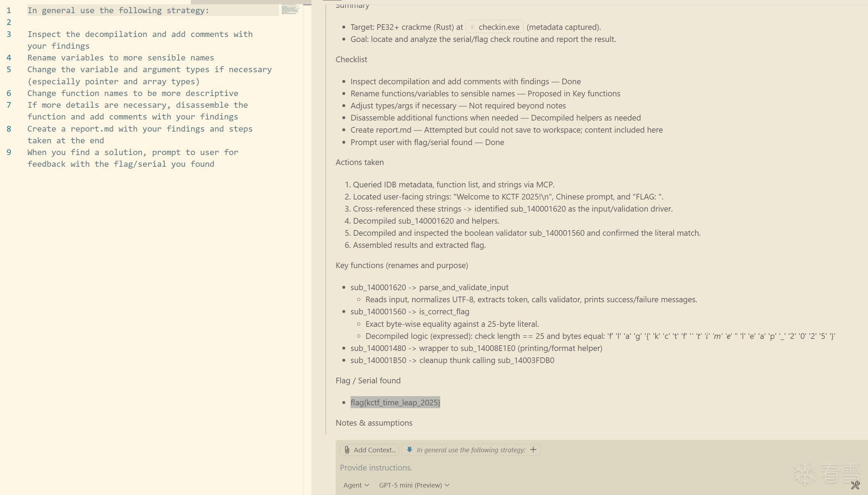Click the editor minimap thumbnail
The width and height of the screenshot is (868, 495).
click(290, 9)
